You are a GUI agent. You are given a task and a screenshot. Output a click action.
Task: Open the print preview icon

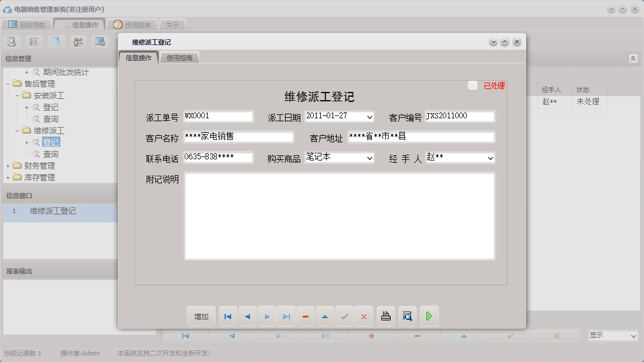click(407, 316)
